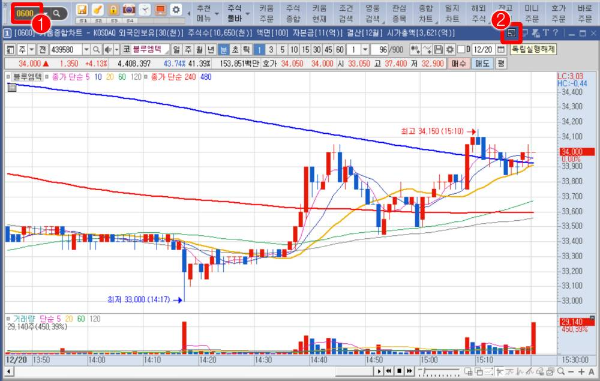Click the chart save floppy icon
The image size is (600, 381).
[439, 49]
